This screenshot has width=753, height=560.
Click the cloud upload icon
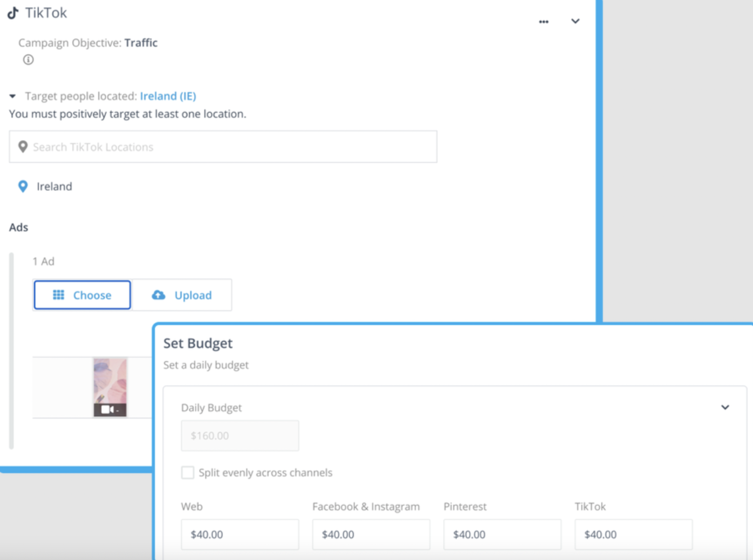click(x=158, y=295)
